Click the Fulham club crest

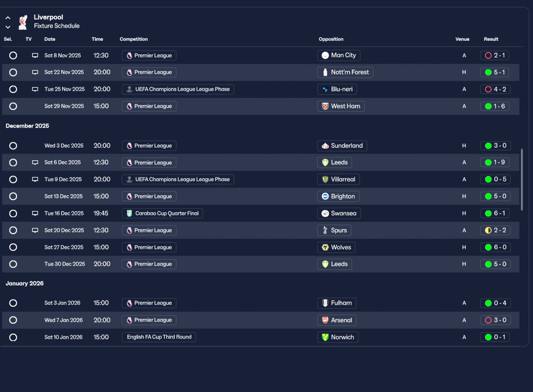[x=325, y=303]
